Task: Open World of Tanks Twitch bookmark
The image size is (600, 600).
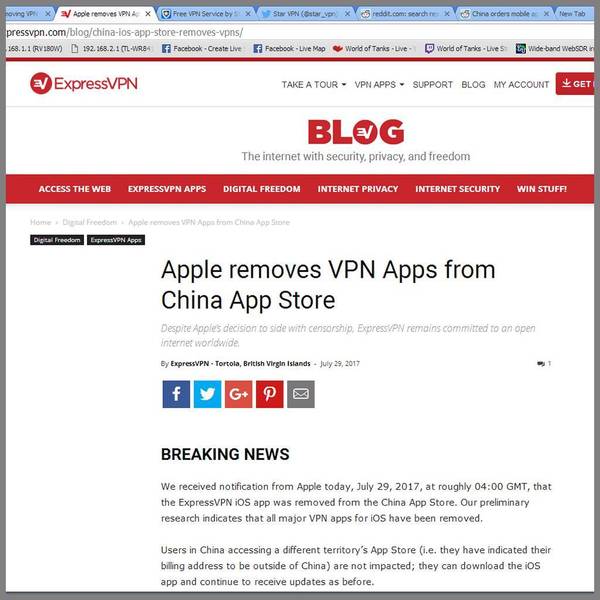Action: coord(466,49)
